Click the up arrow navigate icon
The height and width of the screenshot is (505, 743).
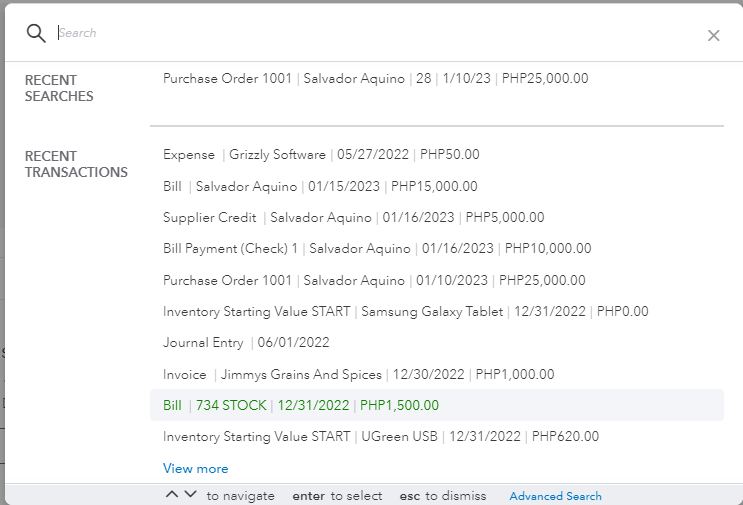[x=172, y=495]
